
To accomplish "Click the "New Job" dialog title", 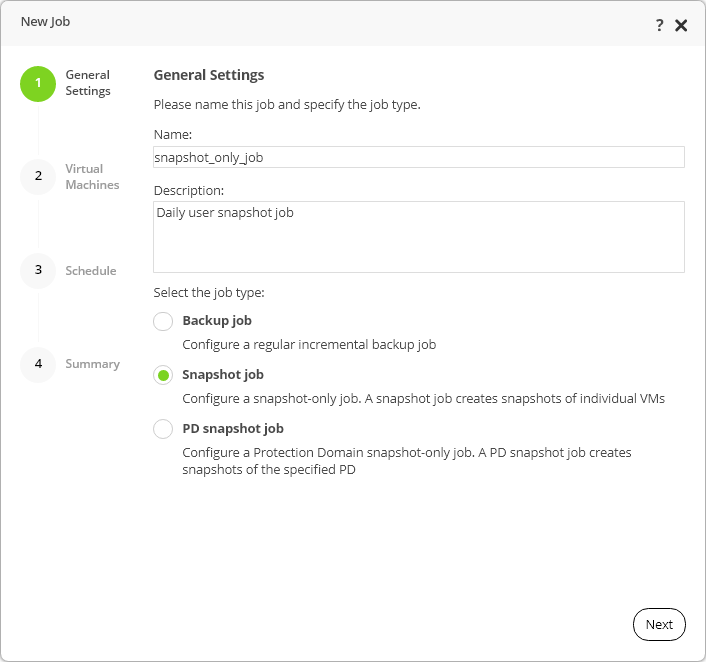I will coord(46,22).
